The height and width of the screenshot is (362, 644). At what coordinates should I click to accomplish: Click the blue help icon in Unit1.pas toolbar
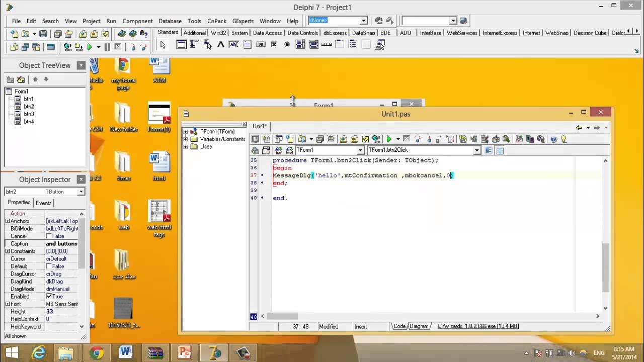point(553,139)
